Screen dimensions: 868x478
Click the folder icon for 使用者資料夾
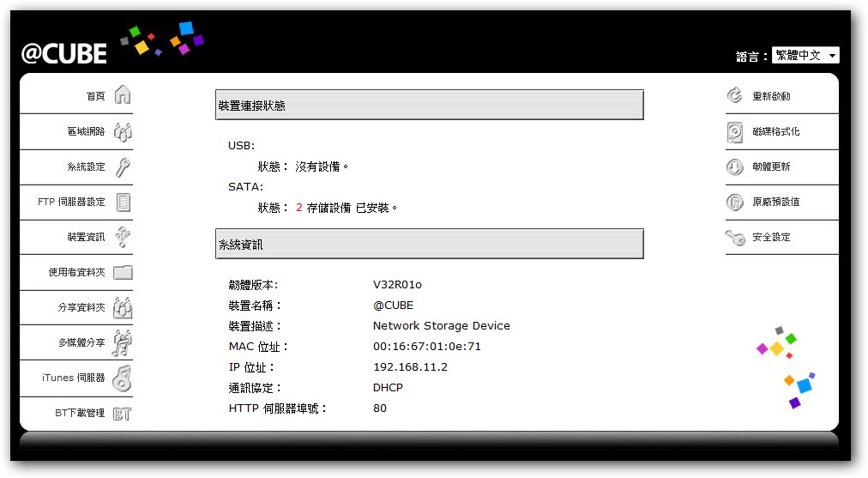point(123,272)
